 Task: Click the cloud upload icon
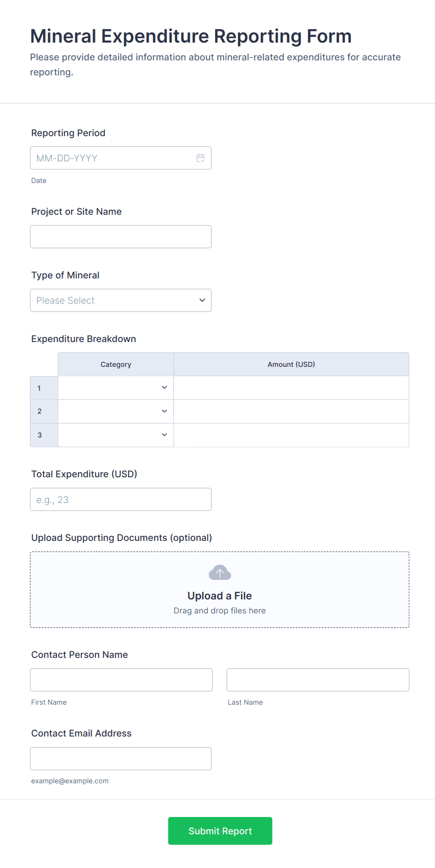tap(220, 572)
